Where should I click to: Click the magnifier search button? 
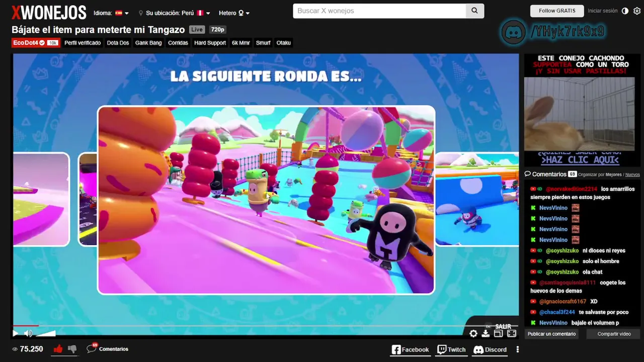(474, 11)
